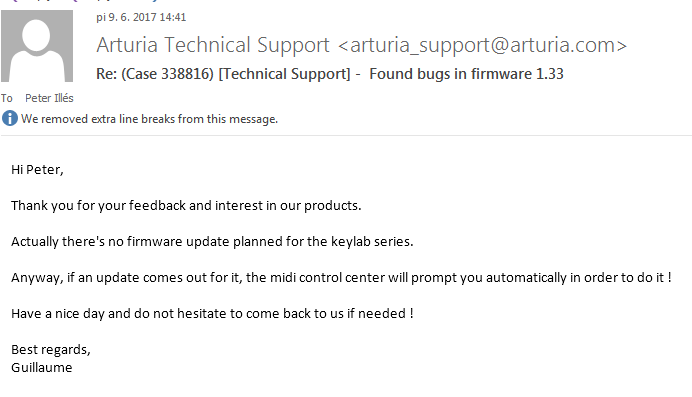Click the "To" label beside the recipient

click(7, 98)
